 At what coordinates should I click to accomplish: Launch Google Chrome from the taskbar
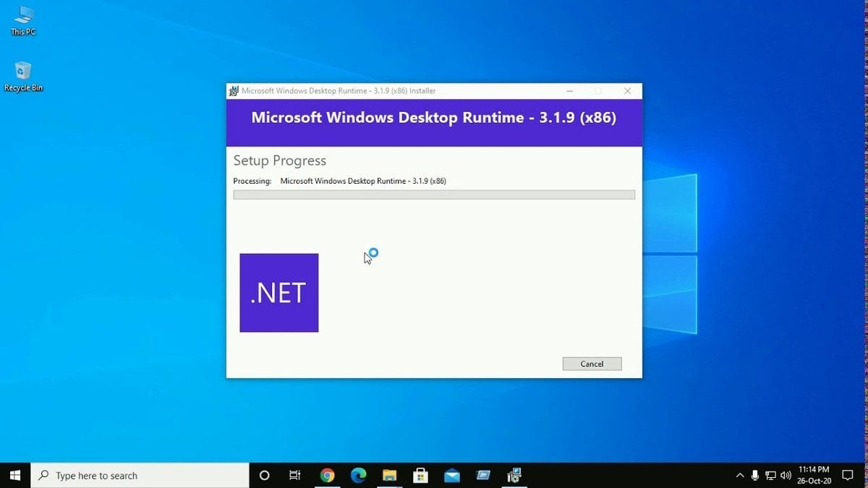coord(327,475)
